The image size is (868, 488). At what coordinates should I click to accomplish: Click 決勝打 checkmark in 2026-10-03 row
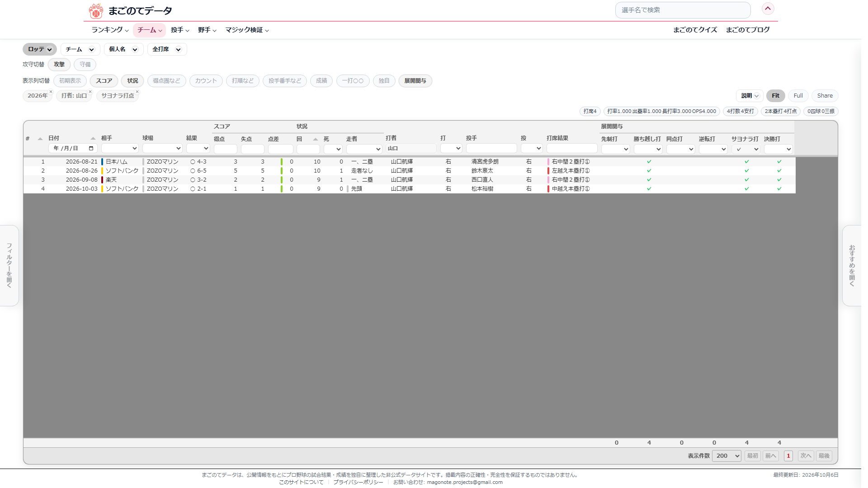(x=779, y=189)
